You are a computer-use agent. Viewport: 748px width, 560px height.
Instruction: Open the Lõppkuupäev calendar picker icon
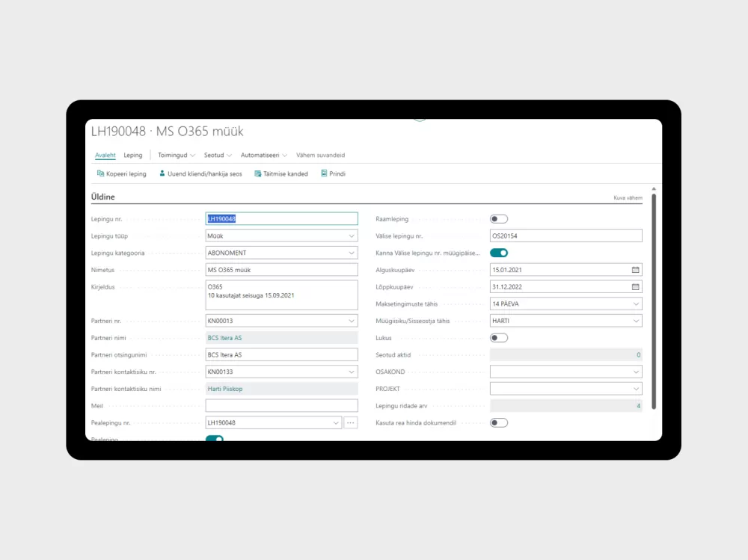(x=635, y=287)
